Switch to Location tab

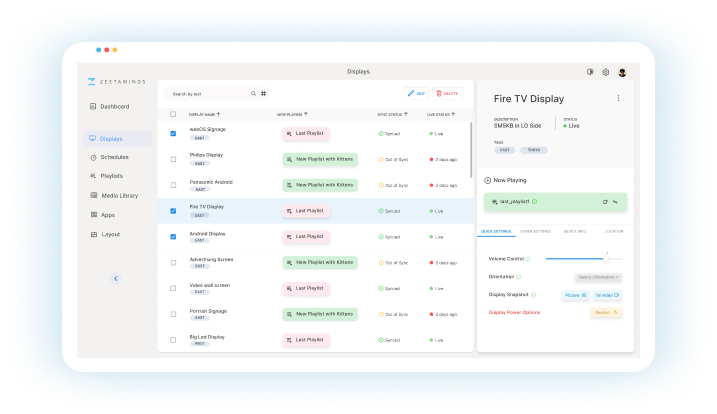(614, 231)
